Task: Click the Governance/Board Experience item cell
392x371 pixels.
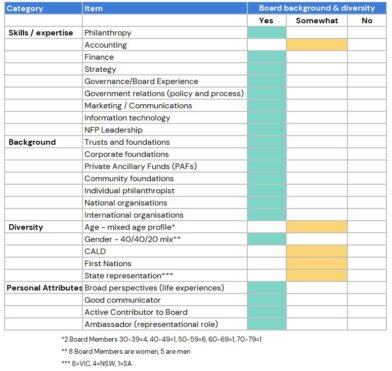Action: [x=165, y=81]
